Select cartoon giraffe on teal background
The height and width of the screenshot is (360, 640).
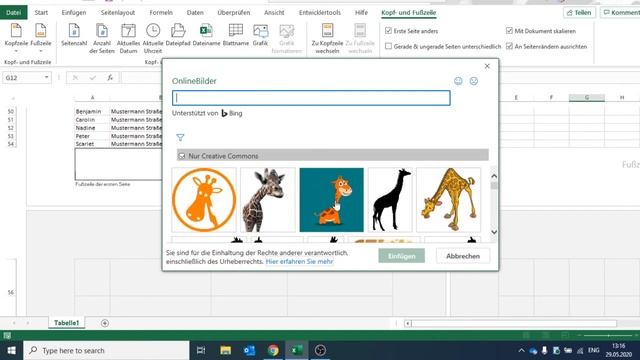pos(331,200)
